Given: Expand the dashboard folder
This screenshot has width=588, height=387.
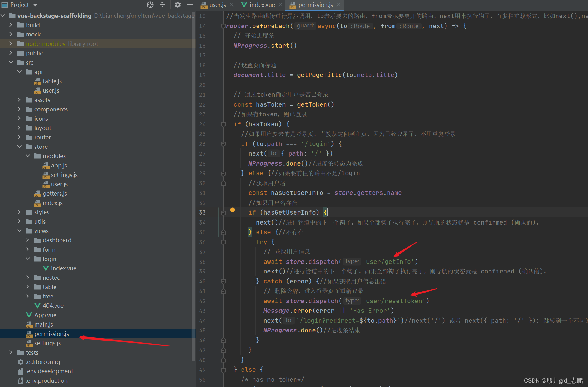Looking at the screenshot, I should point(28,240).
